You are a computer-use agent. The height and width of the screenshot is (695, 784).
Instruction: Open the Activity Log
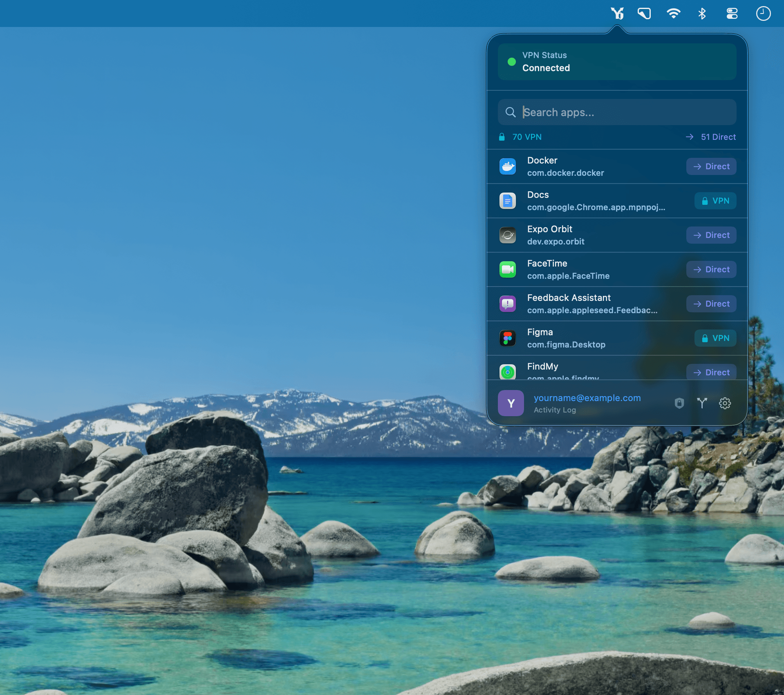[x=555, y=410]
